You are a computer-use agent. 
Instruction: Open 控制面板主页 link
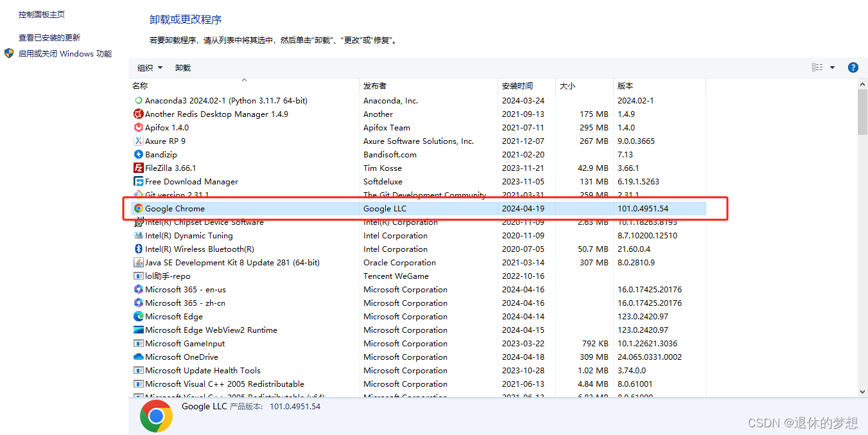coord(42,14)
